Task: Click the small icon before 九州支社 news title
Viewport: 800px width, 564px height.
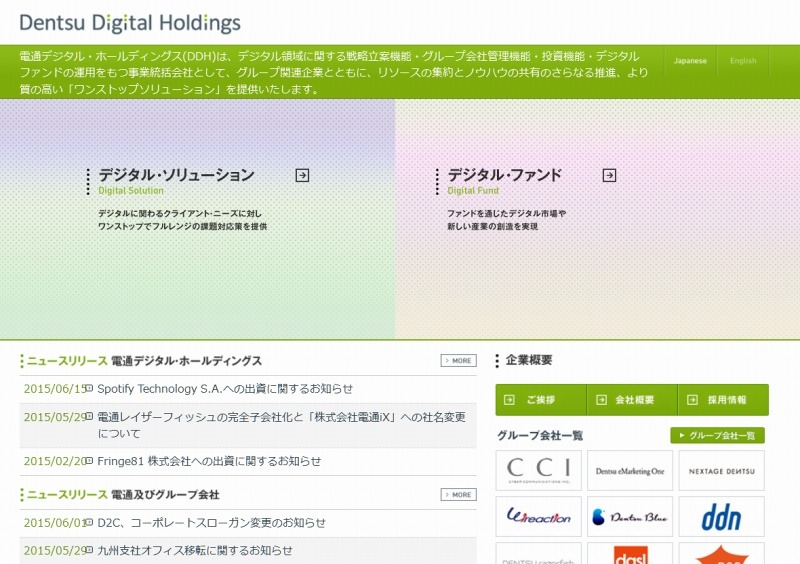Action: click(x=89, y=550)
